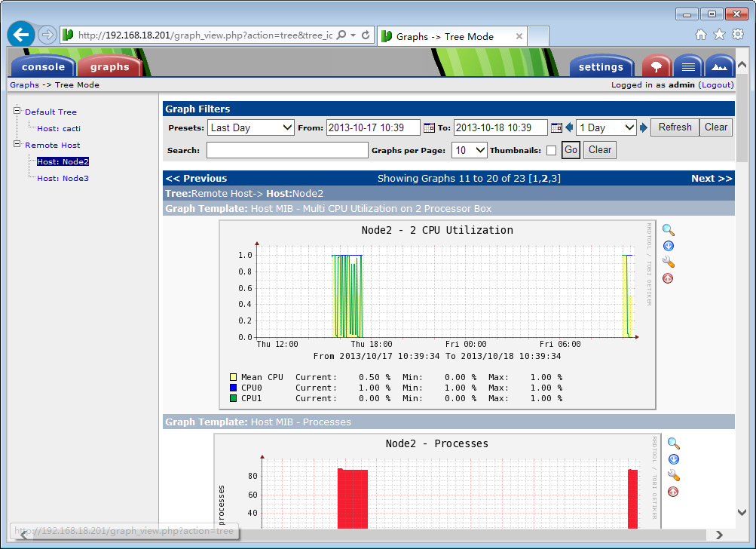The width and height of the screenshot is (756, 549).
Task: Close the Graphs Tree Mode browser tab
Action: 519,36
